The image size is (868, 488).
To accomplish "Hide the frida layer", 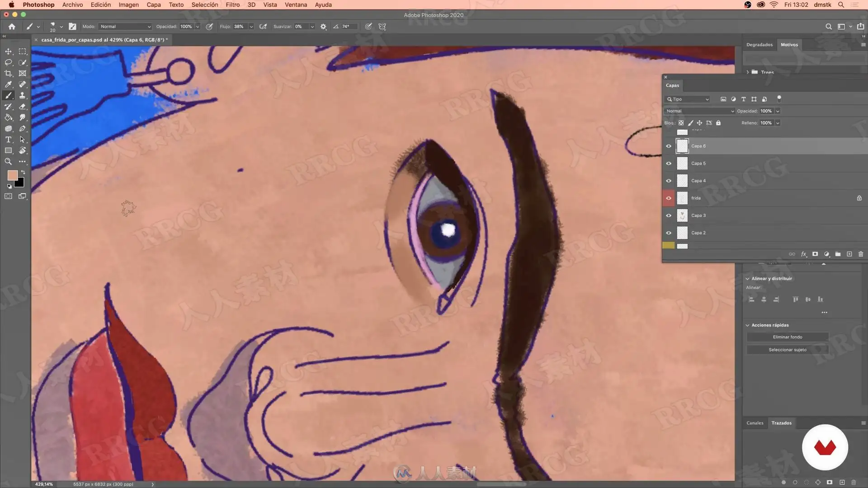I will coord(669,198).
